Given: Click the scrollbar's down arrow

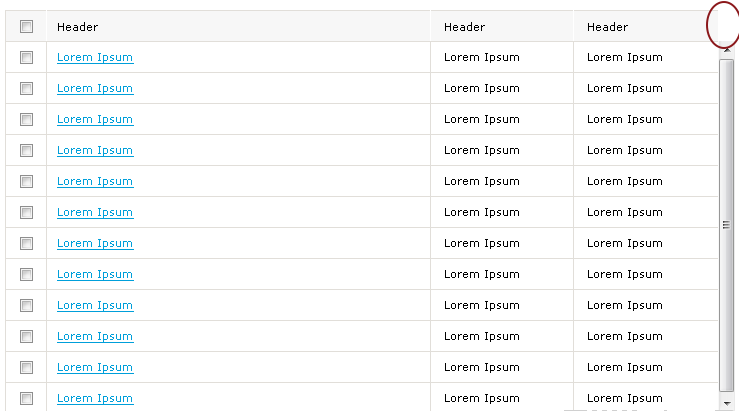Looking at the screenshot, I should coord(726,403).
